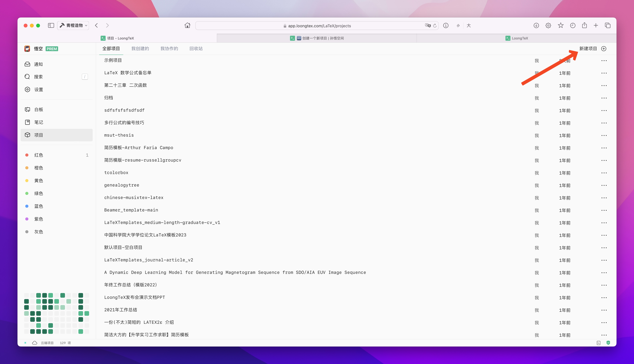Toggle the browser sidebar panel
Image resolution: width=634 pixels, height=364 pixels.
pyautogui.click(x=51, y=26)
